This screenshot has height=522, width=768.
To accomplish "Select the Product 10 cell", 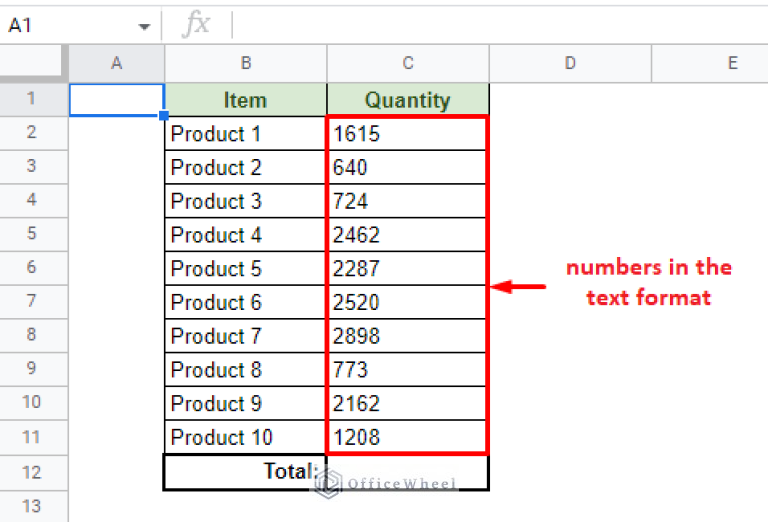I will click(x=245, y=437).
